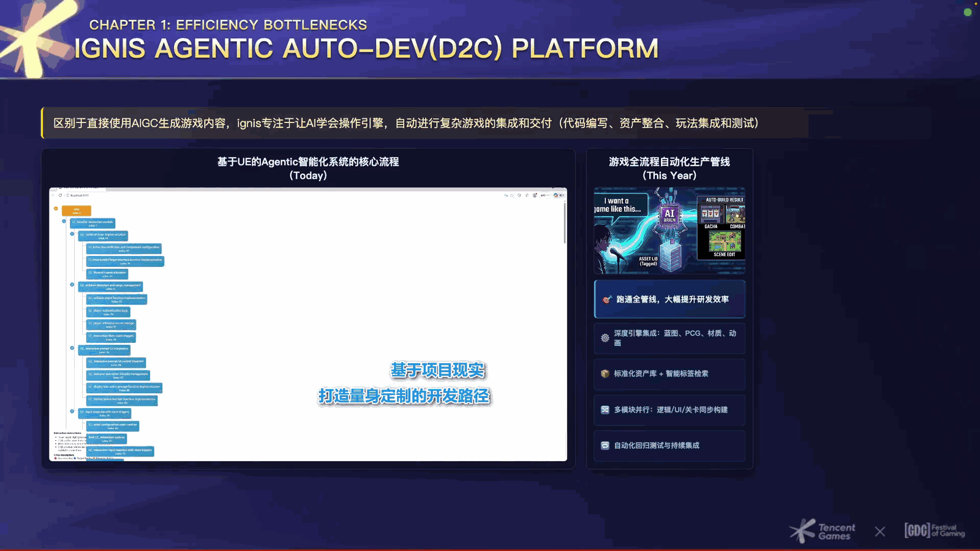Click the AI Brain pipeline illustration thumbnail
Image resolution: width=980 pixels, height=551 pixels.
click(669, 231)
